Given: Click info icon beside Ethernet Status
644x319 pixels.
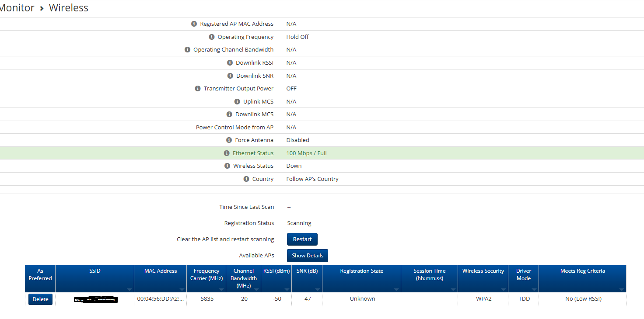Looking at the screenshot, I should point(227,153).
